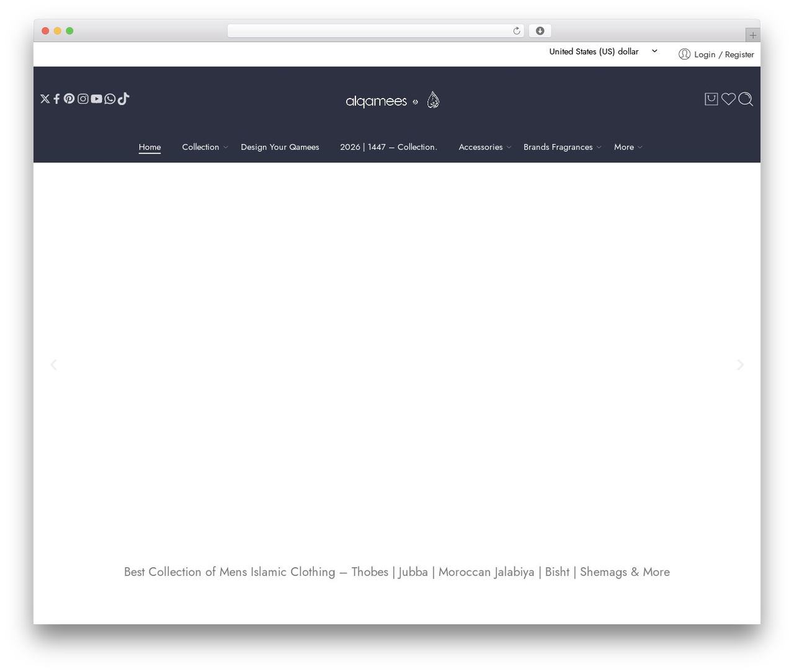This screenshot has width=794, height=672.
Task: Show next slide with right arrow
Action: pos(740,365)
